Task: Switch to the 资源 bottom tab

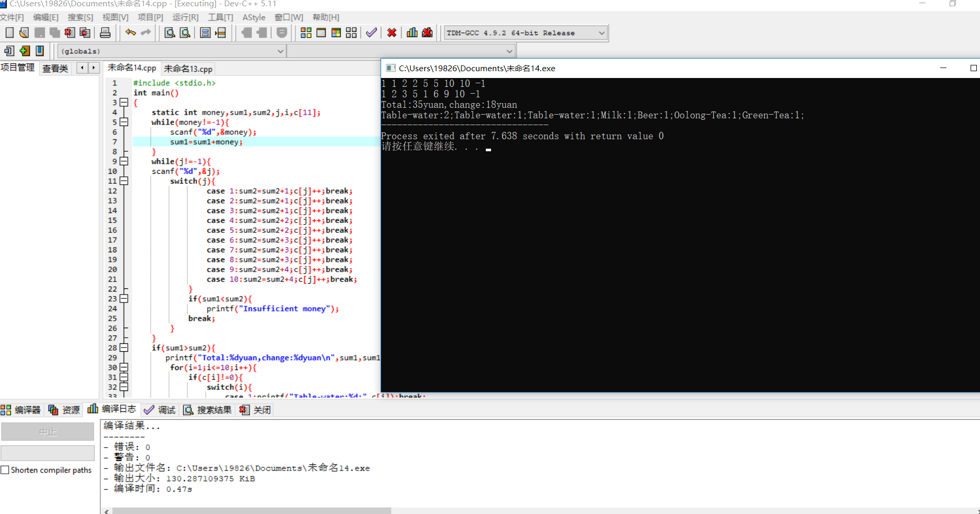Action: [x=64, y=410]
